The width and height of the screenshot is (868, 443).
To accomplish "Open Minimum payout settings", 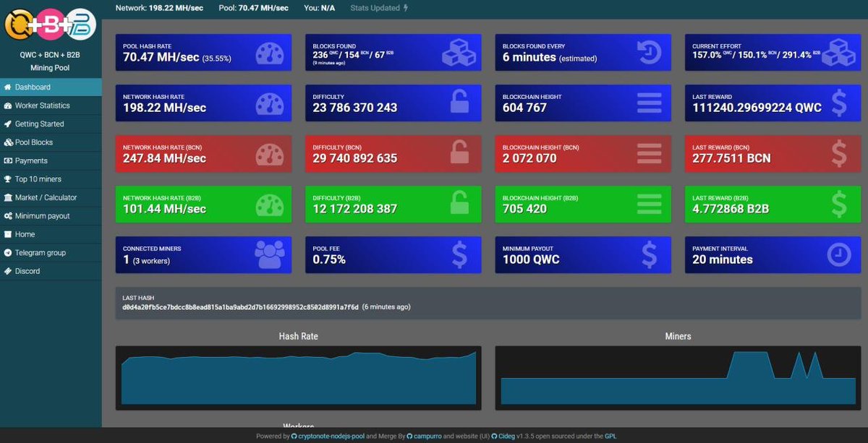I will pos(51,216).
